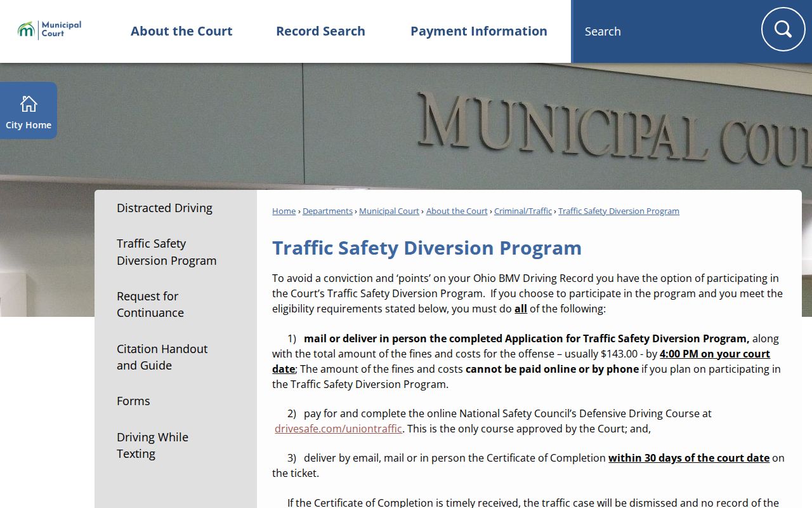Go to Forms in the sidebar
Image resolution: width=812 pixels, height=508 pixels.
pos(133,401)
